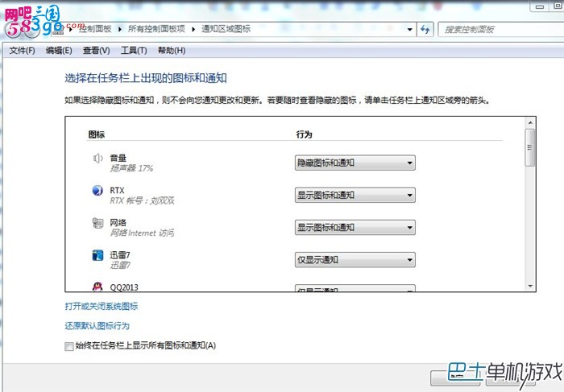Select the RTX row label
Screen dimensions: 564x392
118,190
